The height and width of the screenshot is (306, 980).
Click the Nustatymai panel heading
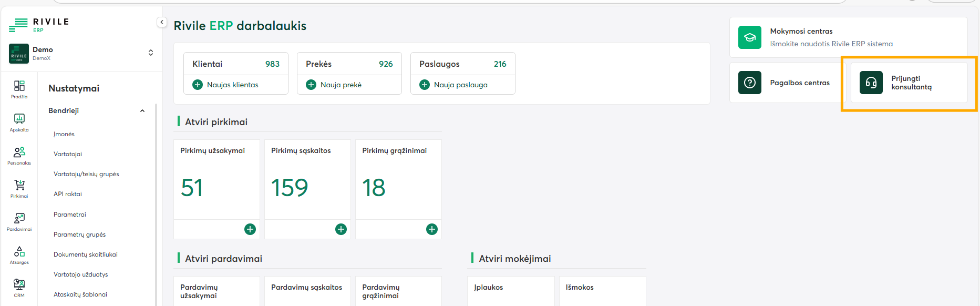[x=74, y=88]
